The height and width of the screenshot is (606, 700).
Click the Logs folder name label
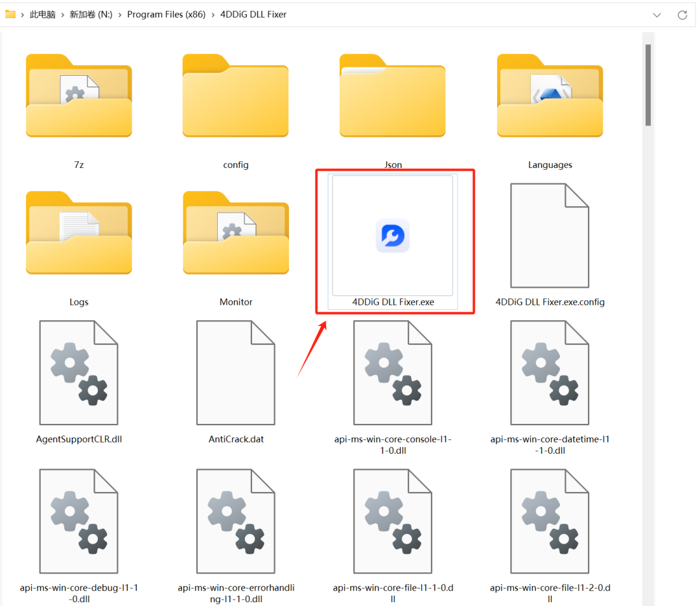click(78, 302)
